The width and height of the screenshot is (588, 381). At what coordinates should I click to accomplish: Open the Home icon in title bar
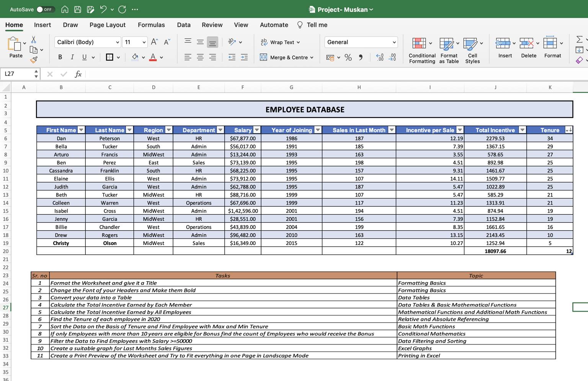(x=65, y=9)
